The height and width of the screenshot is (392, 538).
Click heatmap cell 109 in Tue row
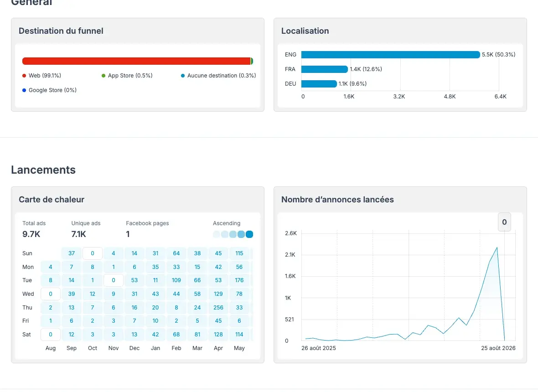(176, 280)
